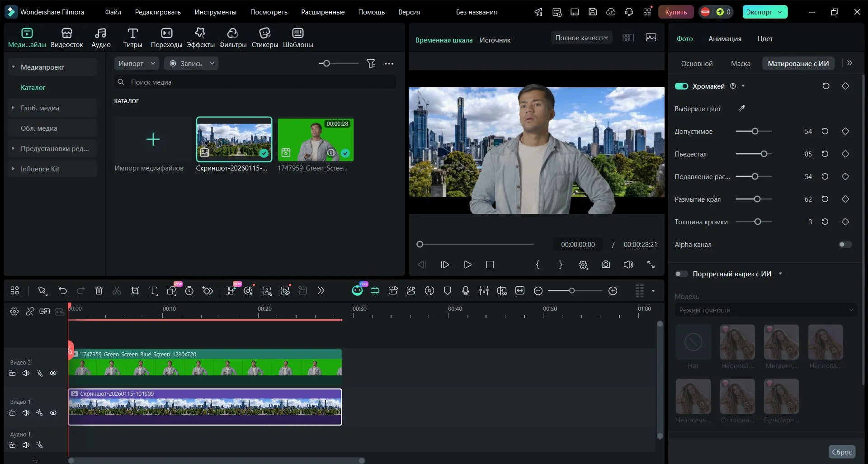
Task: Expand the Полное качество quality dropdown
Action: click(x=581, y=38)
